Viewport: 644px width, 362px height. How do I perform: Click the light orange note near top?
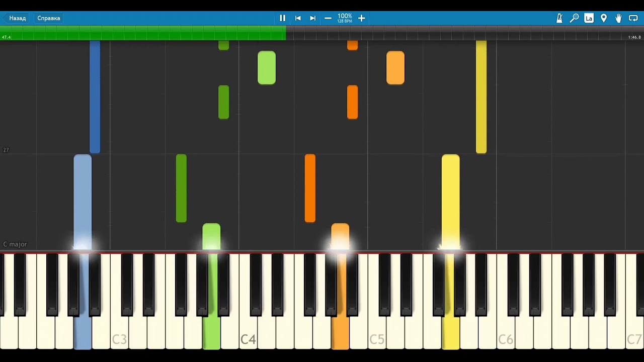[395, 68]
